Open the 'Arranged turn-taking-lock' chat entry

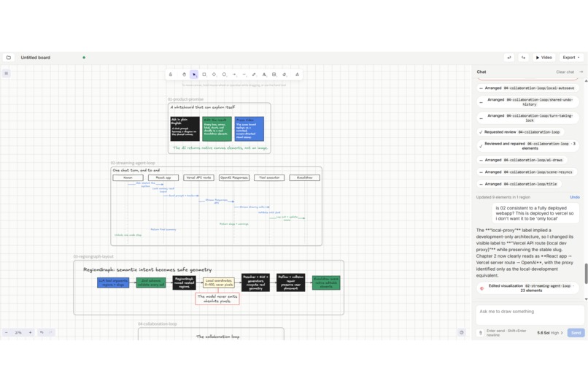click(x=527, y=118)
